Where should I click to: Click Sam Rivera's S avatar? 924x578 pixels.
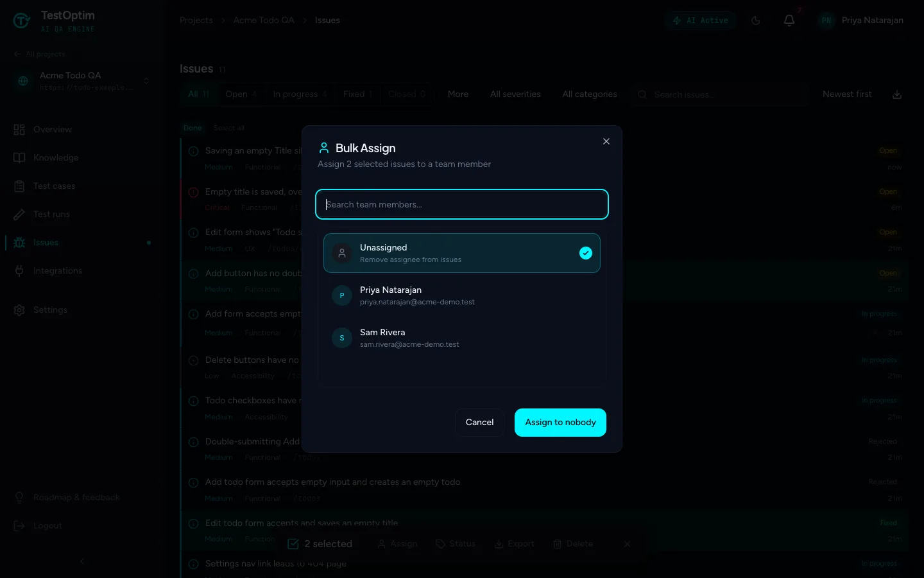coord(342,338)
